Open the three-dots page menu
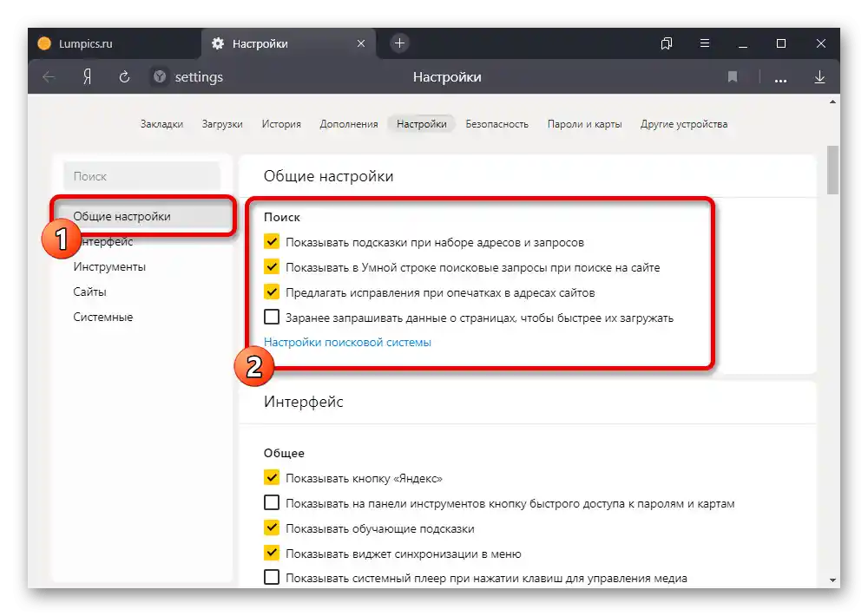The image size is (868, 616). click(780, 81)
